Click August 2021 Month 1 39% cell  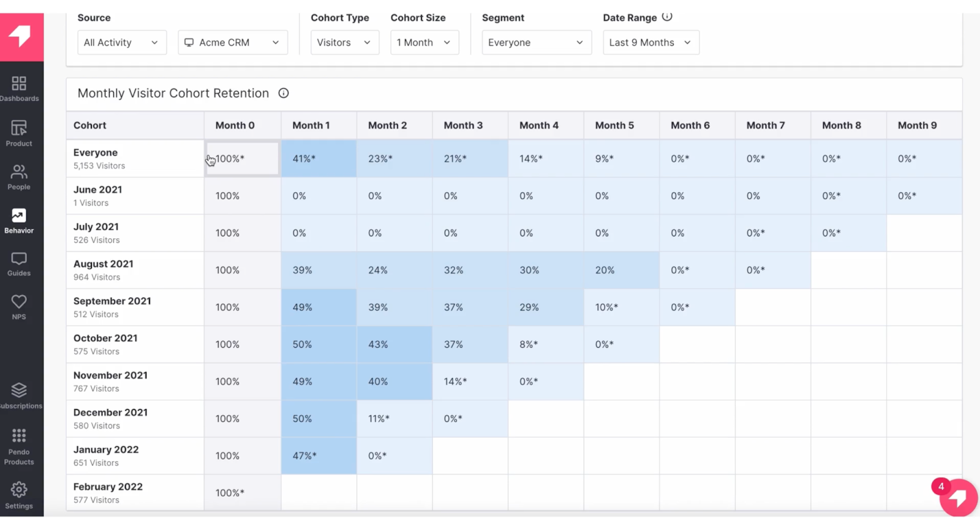pos(319,270)
